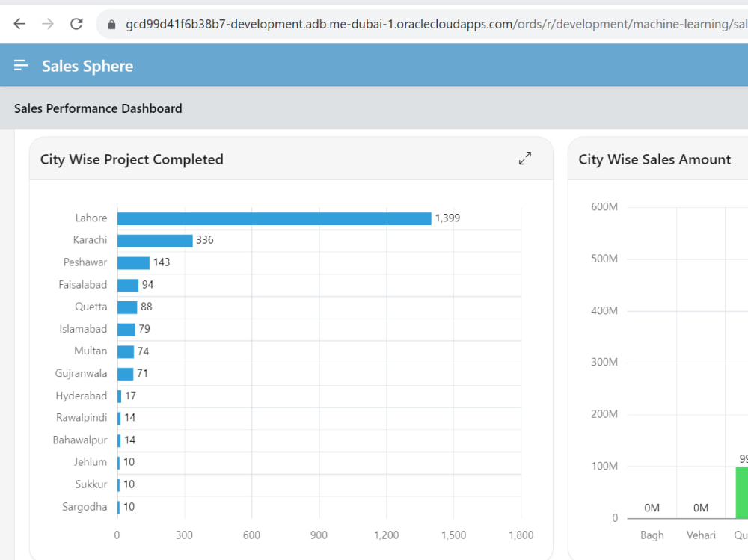
Task: Click the Peshawar axis label
Action: click(x=85, y=262)
